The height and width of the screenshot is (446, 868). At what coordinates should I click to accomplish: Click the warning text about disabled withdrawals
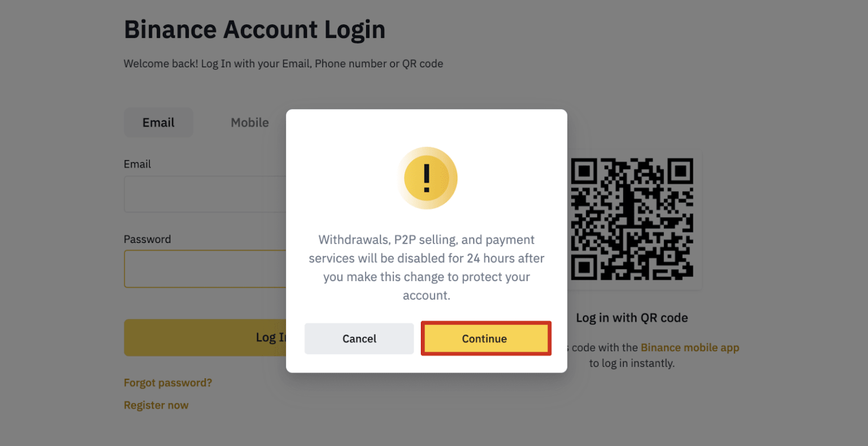[427, 267]
